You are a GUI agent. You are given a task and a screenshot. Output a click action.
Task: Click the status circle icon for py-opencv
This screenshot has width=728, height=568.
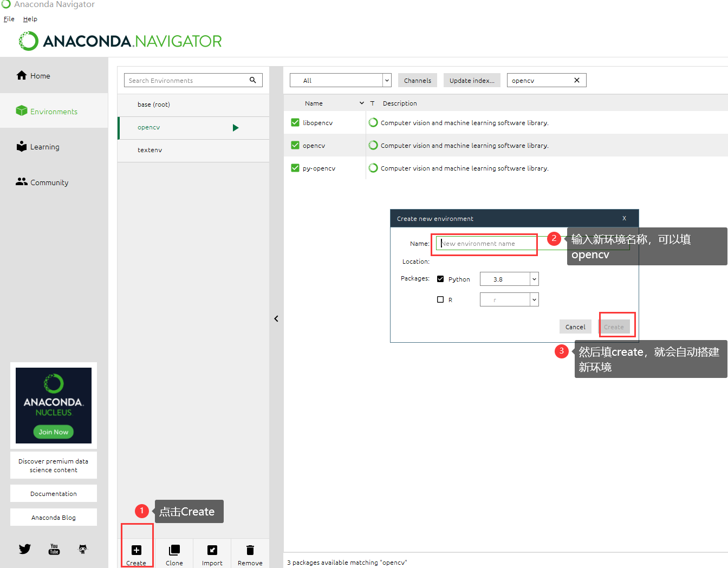(373, 168)
